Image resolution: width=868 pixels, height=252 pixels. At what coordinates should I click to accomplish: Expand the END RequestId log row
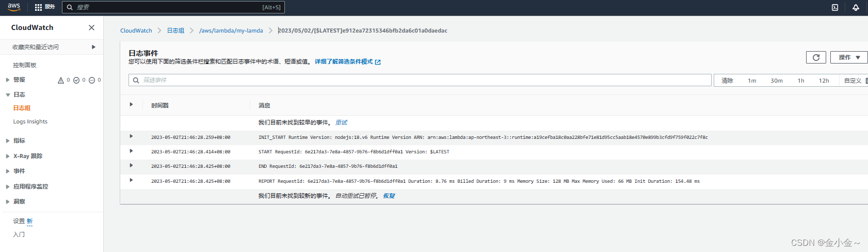point(131,165)
